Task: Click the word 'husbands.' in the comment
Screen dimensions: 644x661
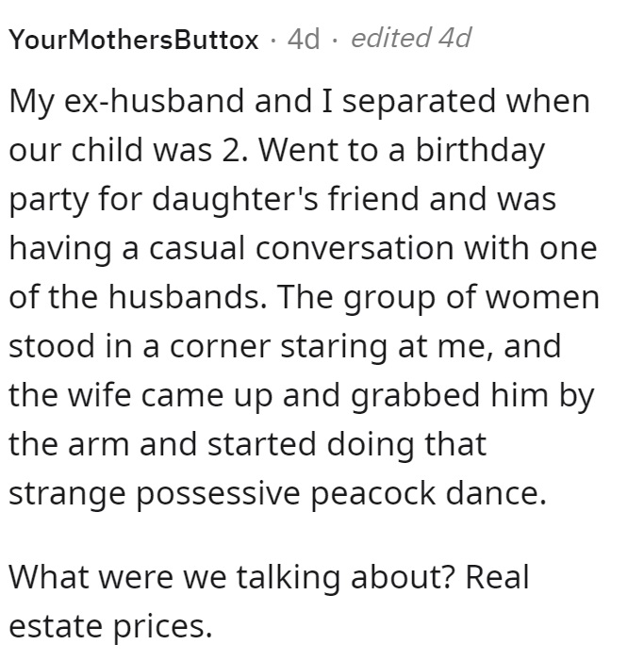Action: click(x=188, y=297)
